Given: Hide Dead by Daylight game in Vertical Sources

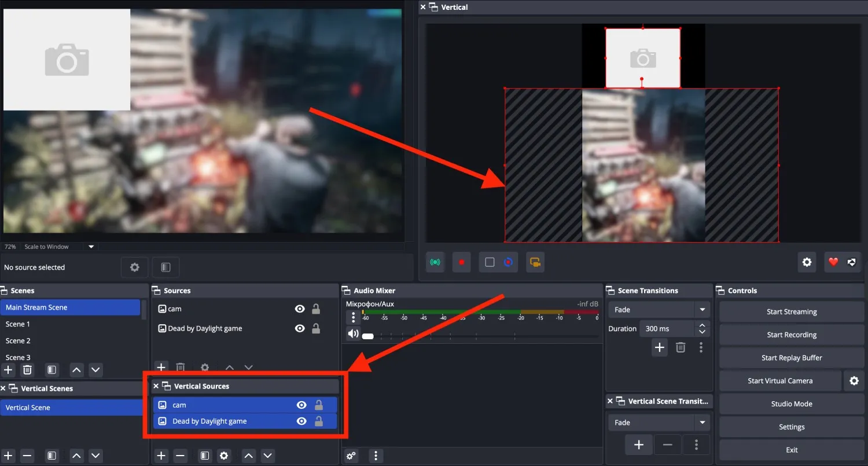Looking at the screenshot, I should 301,421.
